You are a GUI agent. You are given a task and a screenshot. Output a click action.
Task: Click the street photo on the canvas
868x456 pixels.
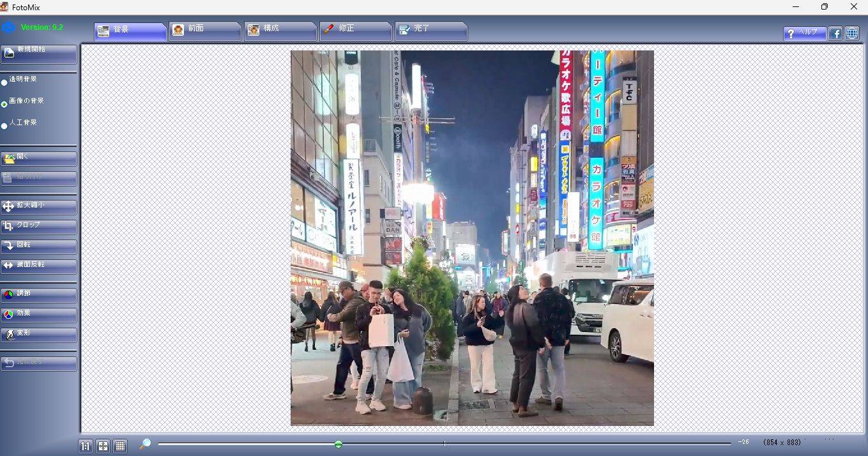pyautogui.click(x=472, y=238)
